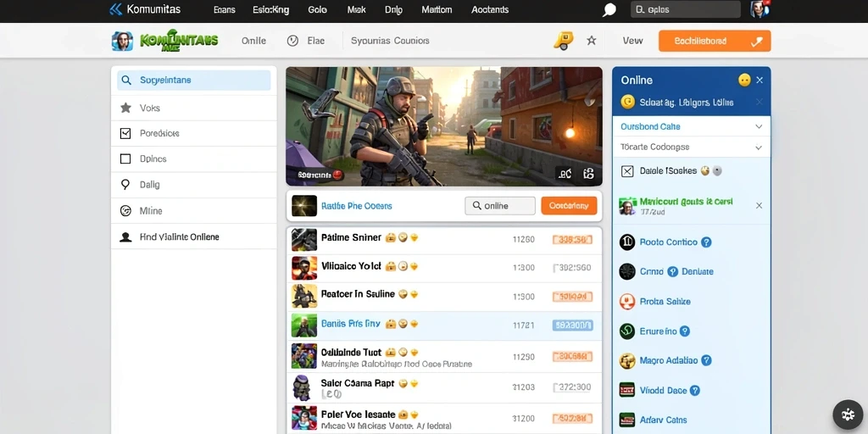
Task: Toggle the Poredsicke checkbox in sidebar
Action: pos(125,133)
